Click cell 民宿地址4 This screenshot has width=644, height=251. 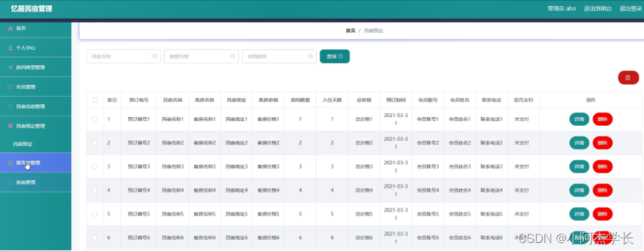[237, 190]
